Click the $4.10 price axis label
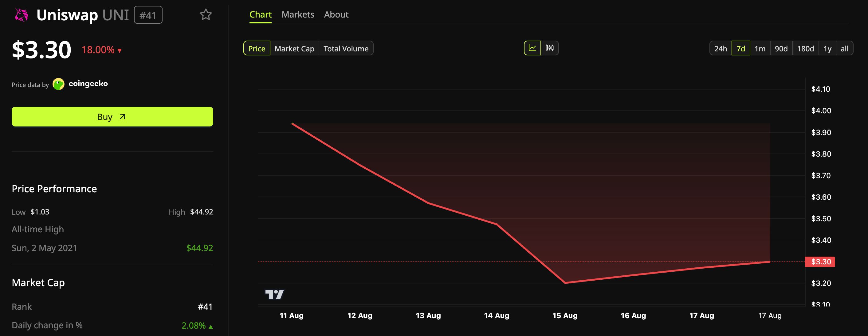868x336 pixels. click(x=820, y=89)
